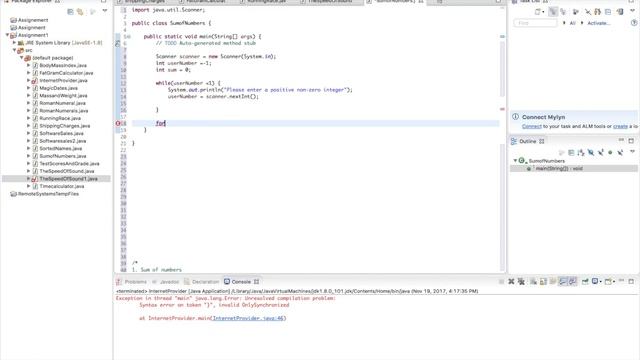Viewport: 640px width, 360px height.
Task: Expand InternetProvider.java tree arrow
Action: (x=29, y=80)
